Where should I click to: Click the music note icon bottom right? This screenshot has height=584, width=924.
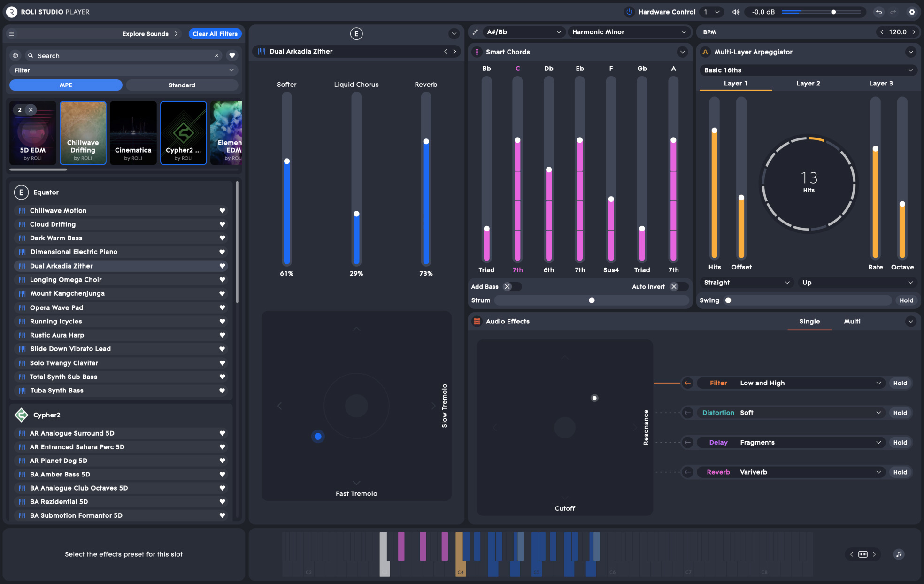(x=899, y=554)
